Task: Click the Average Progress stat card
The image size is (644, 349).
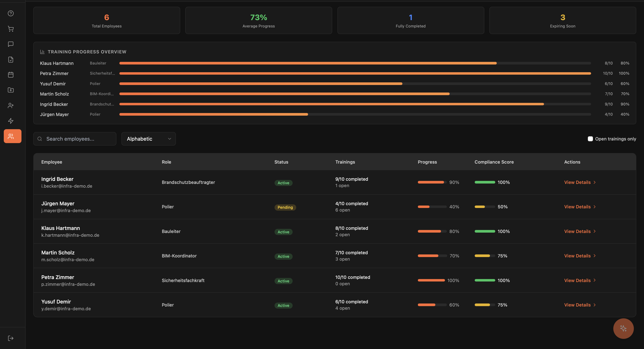Action: [x=259, y=20]
